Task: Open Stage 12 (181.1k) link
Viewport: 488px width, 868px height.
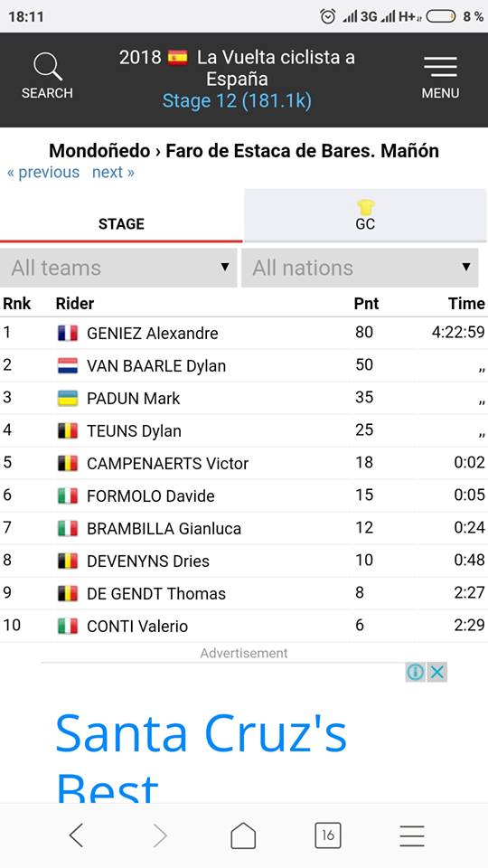Action: (237, 101)
